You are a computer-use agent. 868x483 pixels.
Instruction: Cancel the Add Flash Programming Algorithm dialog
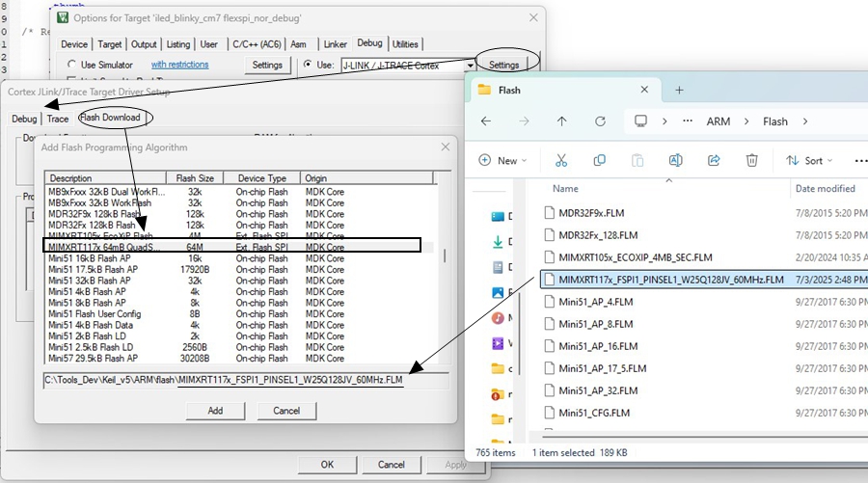coord(286,411)
